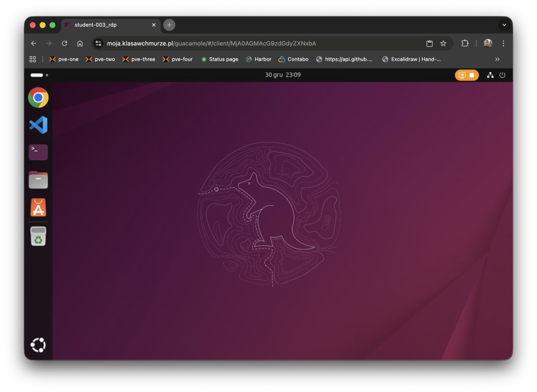Go back in browser history

click(x=34, y=43)
